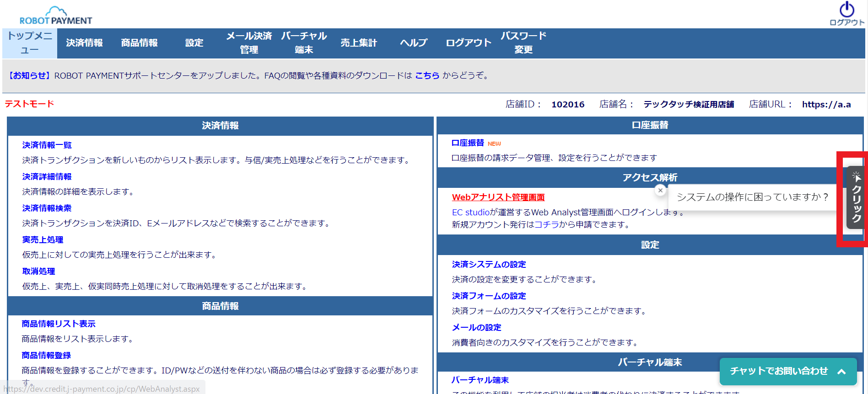Select 売上集計 in the navigation bar
868x394 pixels.
pyautogui.click(x=358, y=43)
